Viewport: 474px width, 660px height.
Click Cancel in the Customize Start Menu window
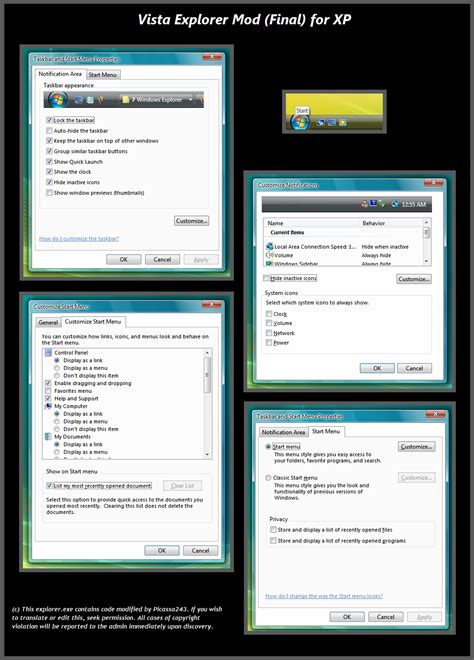click(x=200, y=551)
